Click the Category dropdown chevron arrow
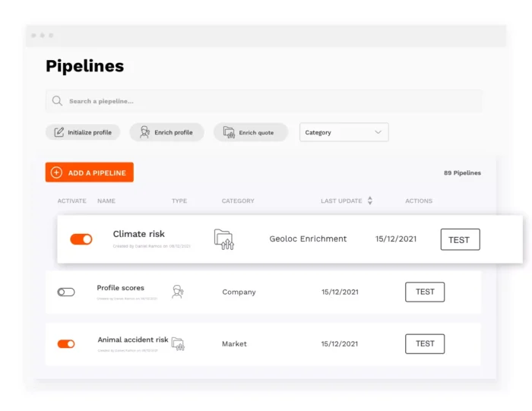The width and height of the screenshot is (532, 411). point(378,132)
